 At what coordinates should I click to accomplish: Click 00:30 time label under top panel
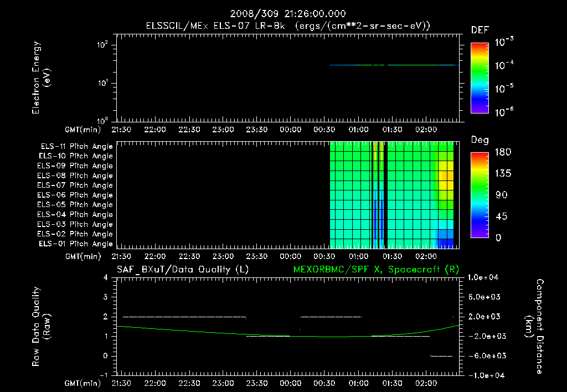click(x=324, y=130)
